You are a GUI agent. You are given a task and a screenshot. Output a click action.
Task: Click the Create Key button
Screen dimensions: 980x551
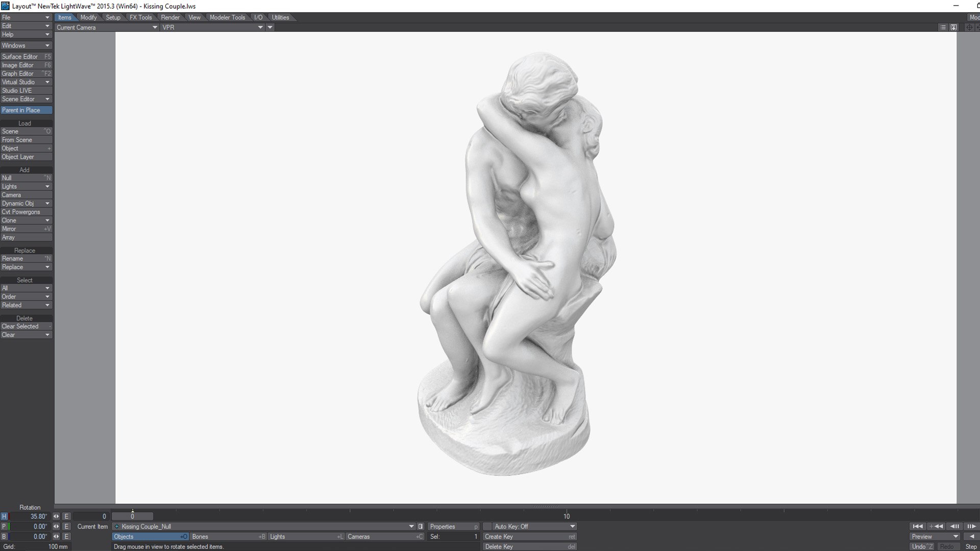(530, 537)
